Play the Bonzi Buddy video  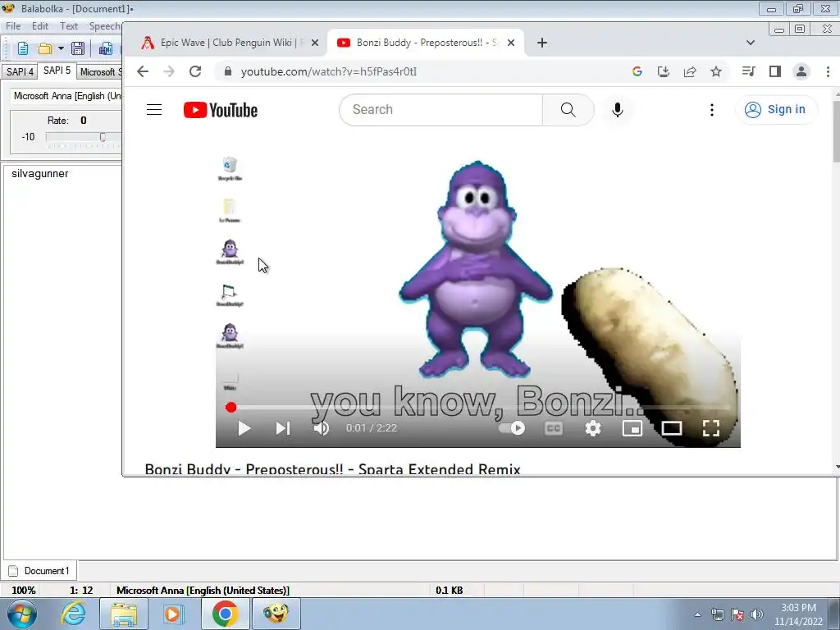point(244,428)
